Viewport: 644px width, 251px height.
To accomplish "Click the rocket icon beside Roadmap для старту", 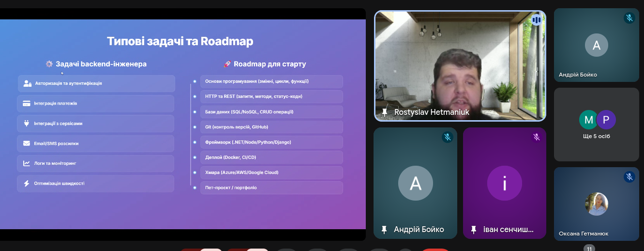I will [227, 64].
